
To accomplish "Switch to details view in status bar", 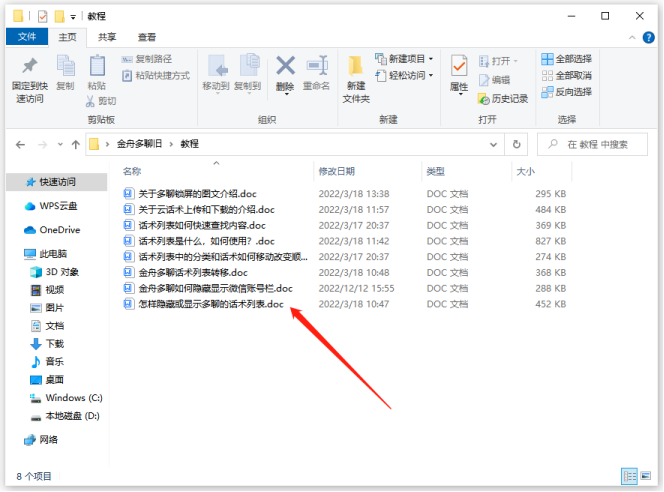I will coord(629,477).
